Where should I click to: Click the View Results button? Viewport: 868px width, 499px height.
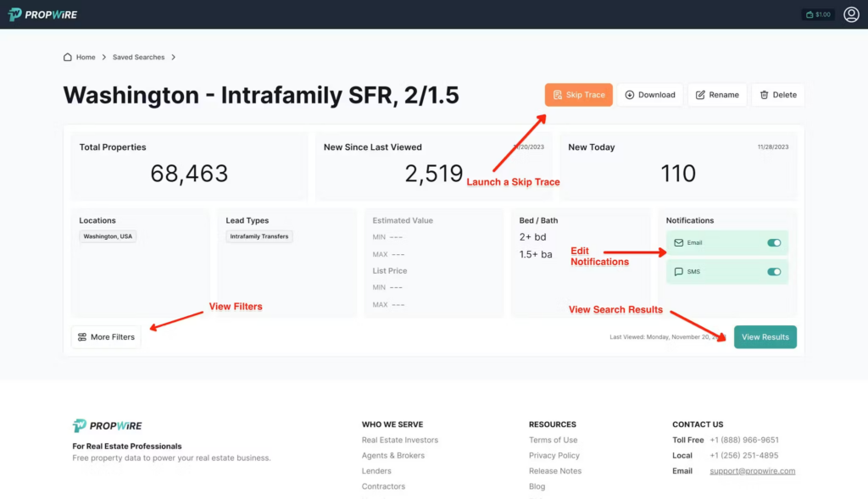pyautogui.click(x=764, y=336)
